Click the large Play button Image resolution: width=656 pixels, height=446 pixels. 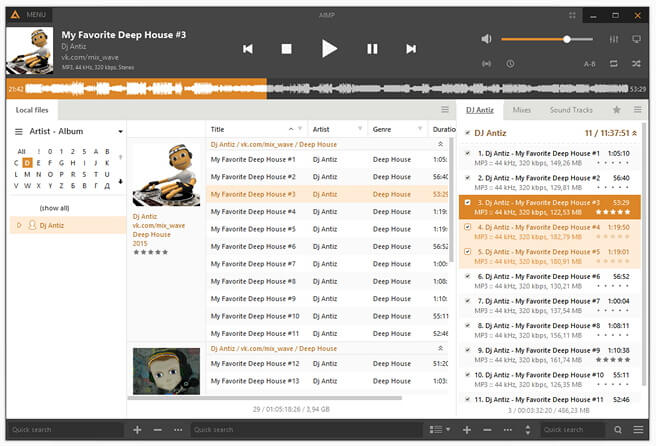(x=330, y=49)
